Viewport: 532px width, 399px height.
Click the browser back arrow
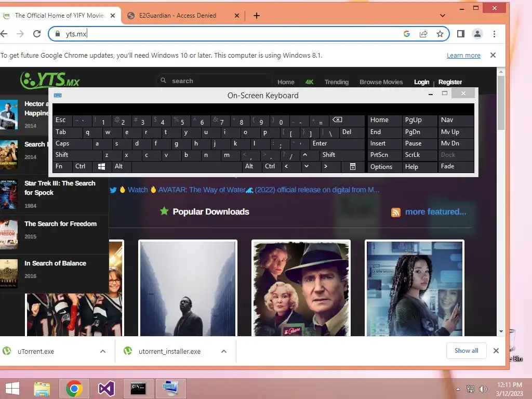pos(4,34)
